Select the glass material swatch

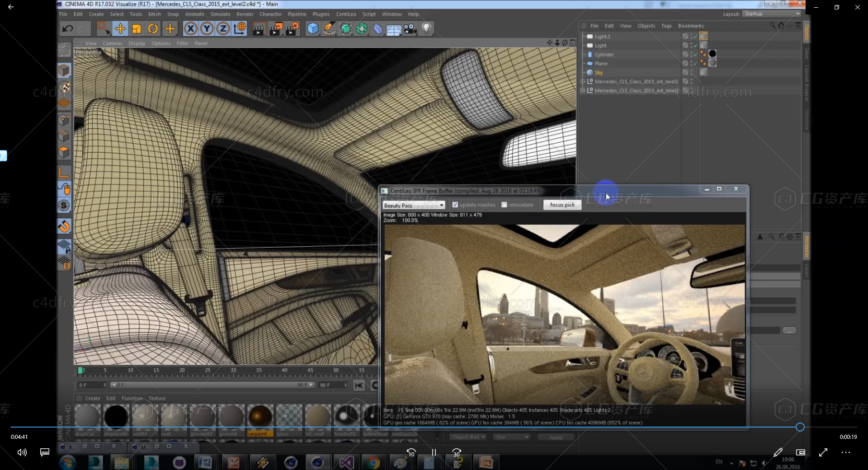point(289,417)
